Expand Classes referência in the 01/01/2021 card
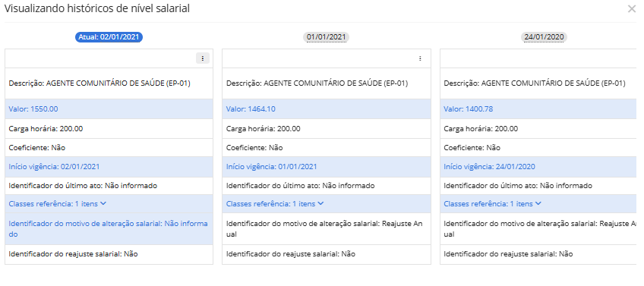This screenshot has height=286, width=644. 275,203
